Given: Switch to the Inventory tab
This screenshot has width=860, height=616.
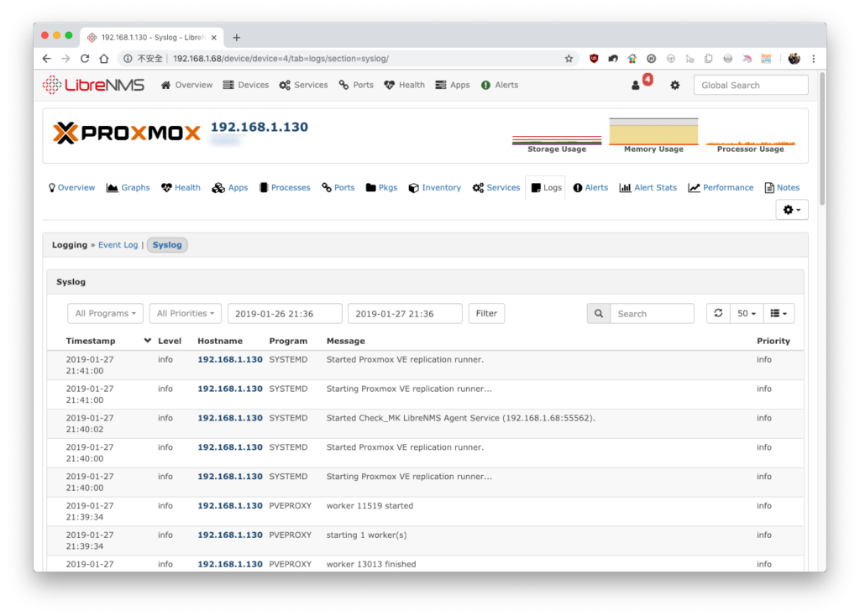Looking at the screenshot, I should coord(435,187).
